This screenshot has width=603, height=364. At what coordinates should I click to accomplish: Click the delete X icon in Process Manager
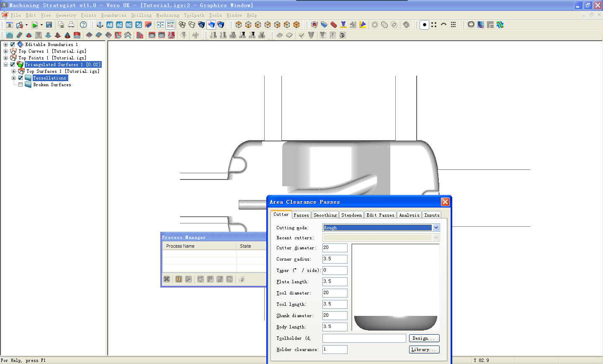tap(167, 279)
